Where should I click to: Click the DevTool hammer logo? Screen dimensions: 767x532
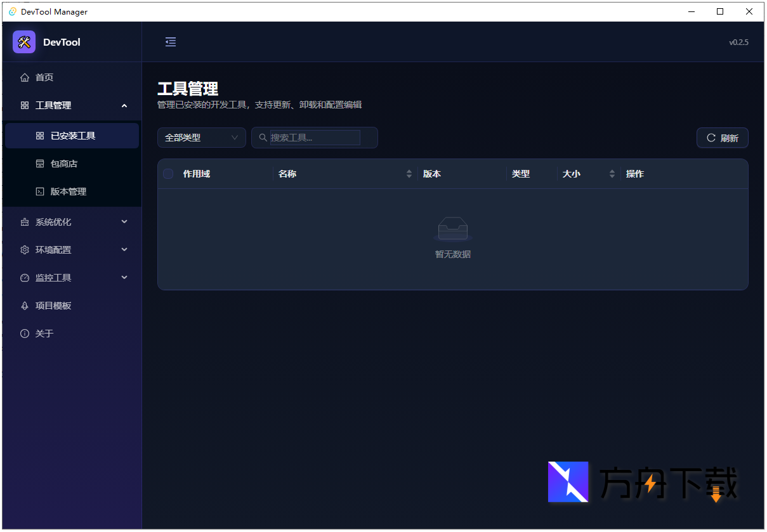tap(23, 42)
